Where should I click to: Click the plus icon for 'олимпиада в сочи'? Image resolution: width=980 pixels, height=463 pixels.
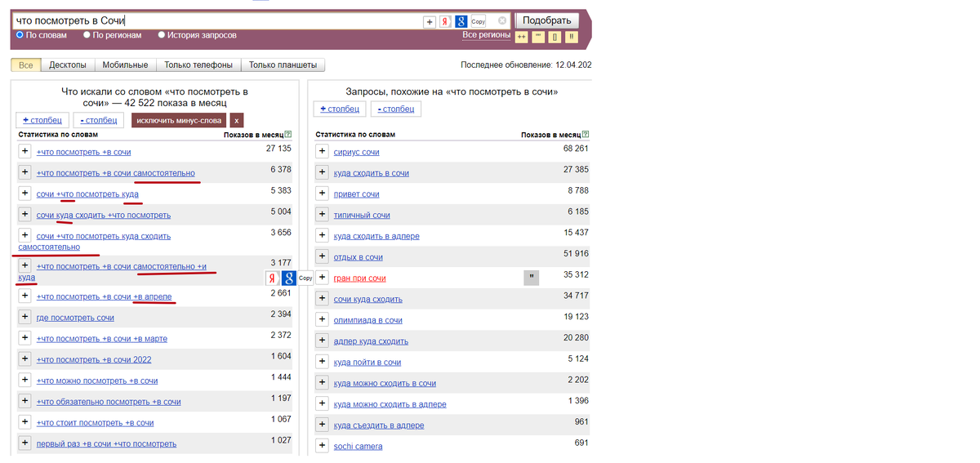coord(322,319)
